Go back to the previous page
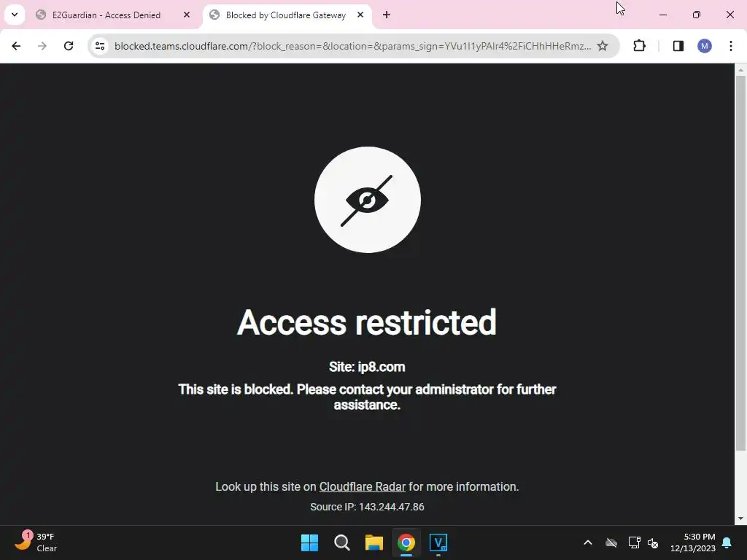The image size is (747, 560). [16, 46]
